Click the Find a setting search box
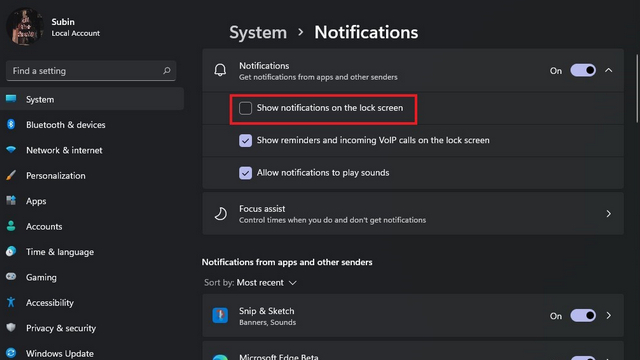The height and width of the screenshot is (360, 640). (91, 71)
